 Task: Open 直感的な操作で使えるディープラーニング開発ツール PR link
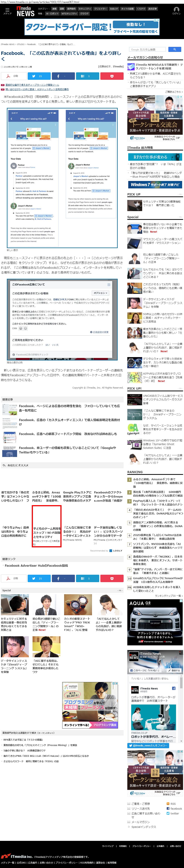[x=32, y=85]
